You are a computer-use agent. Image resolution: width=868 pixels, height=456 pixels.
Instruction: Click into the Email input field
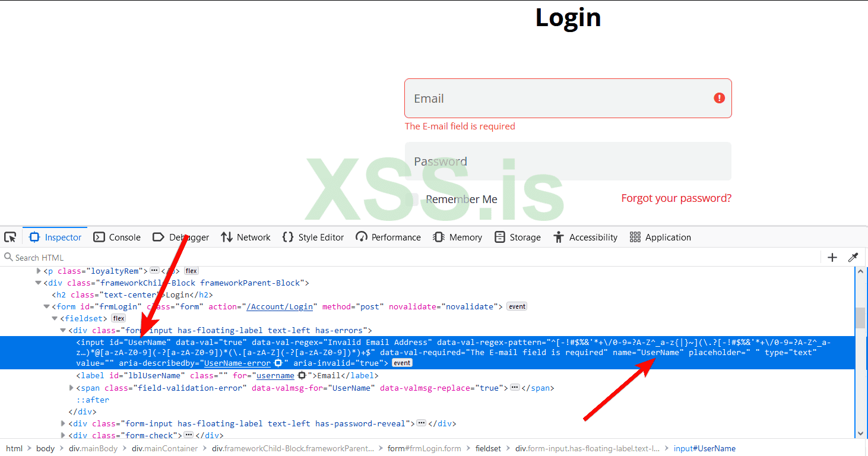[568, 99]
